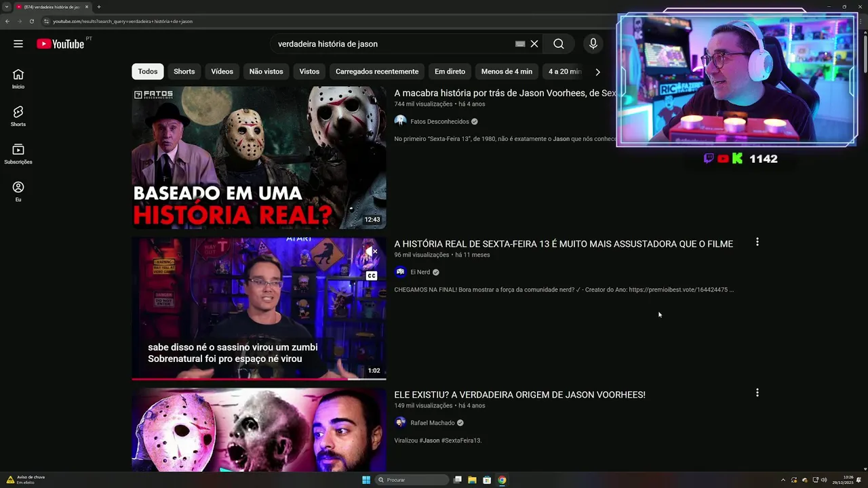Open a new browser tab
Viewport: 868px width, 488px height.
point(98,7)
